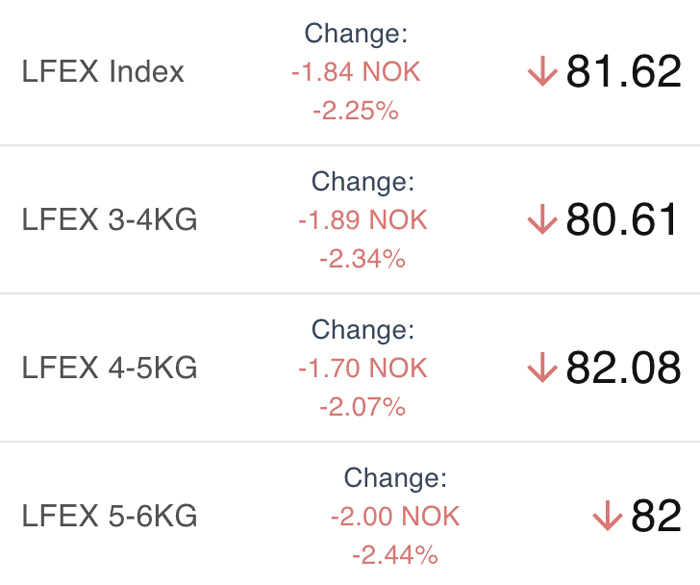Open the LFEX Index row label
Image resolution: width=700 pixels, height=585 pixels.
click(103, 71)
